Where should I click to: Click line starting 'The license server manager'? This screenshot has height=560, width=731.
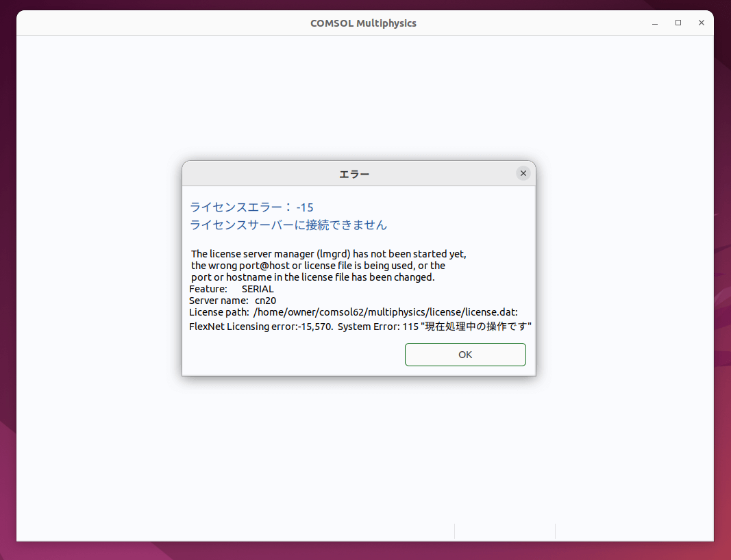click(x=329, y=254)
